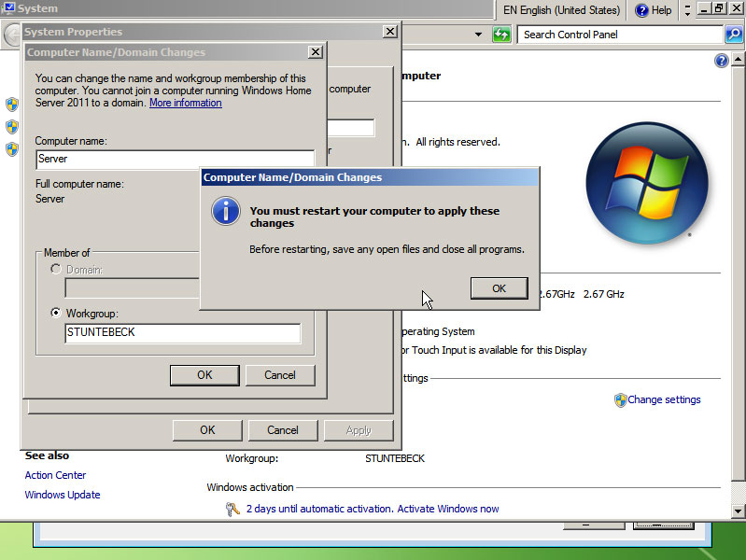This screenshot has height=560, width=746.
Task: Close the Computer Name/Domain Changes settings dialog
Action: (x=316, y=52)
